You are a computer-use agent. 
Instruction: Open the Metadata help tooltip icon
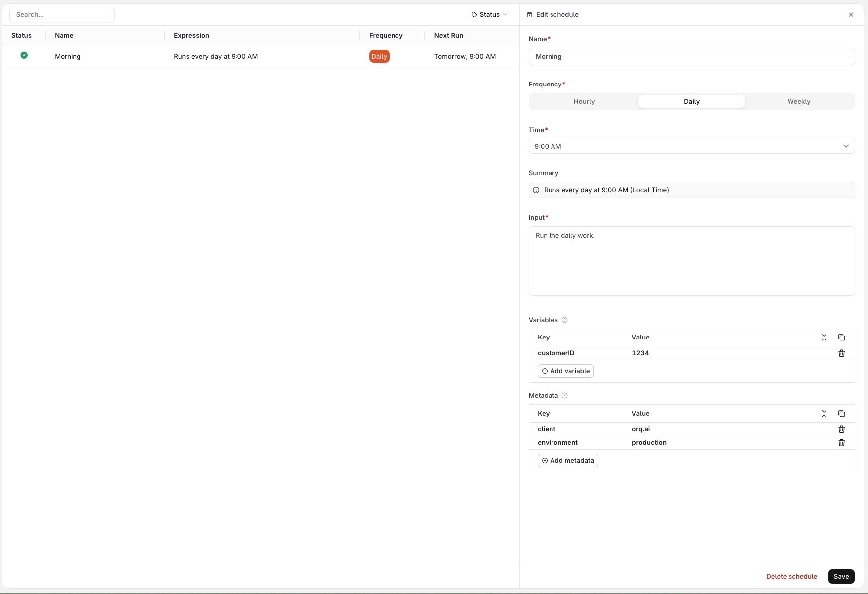pyautogui.click(x=564, y=396)
